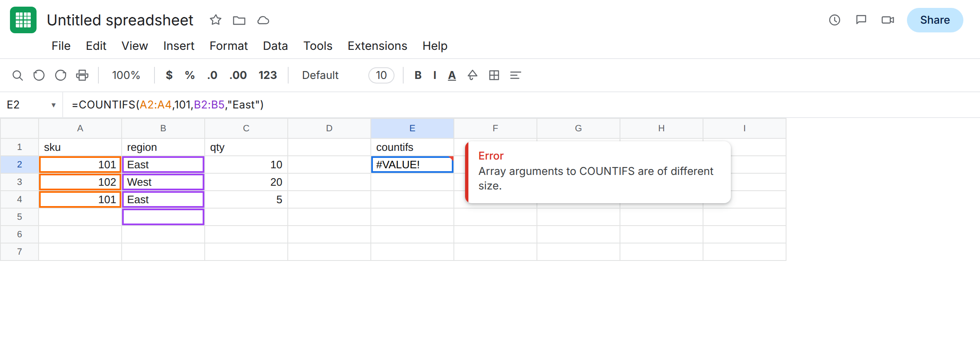Open the Insert menu

[179, 46]
